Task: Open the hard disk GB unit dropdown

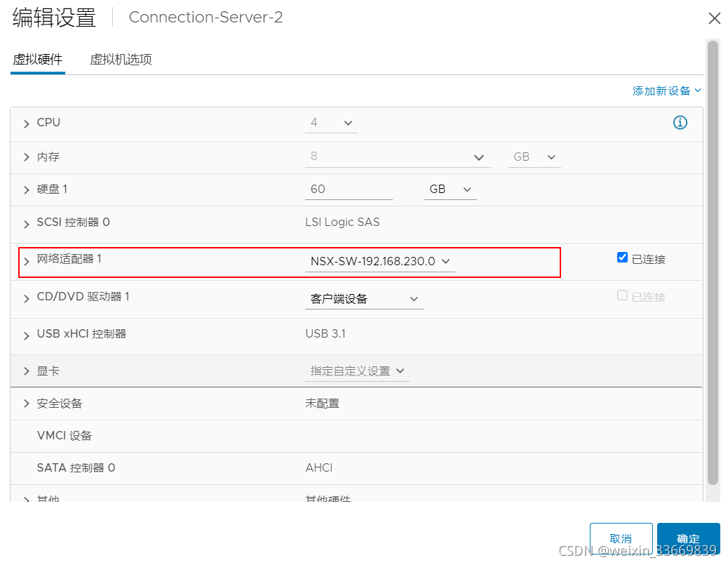Action: coord(450,190)
